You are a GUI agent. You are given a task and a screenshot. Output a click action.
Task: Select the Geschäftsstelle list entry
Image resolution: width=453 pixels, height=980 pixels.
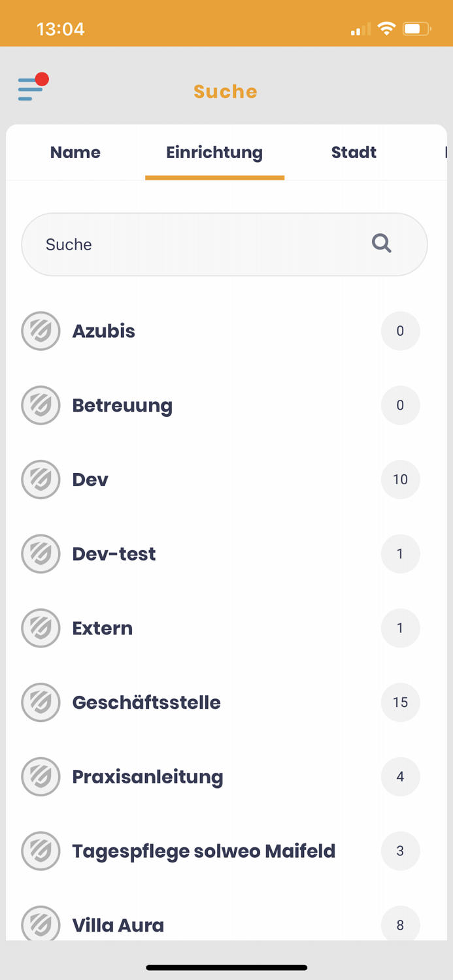[x=196, y=702]
